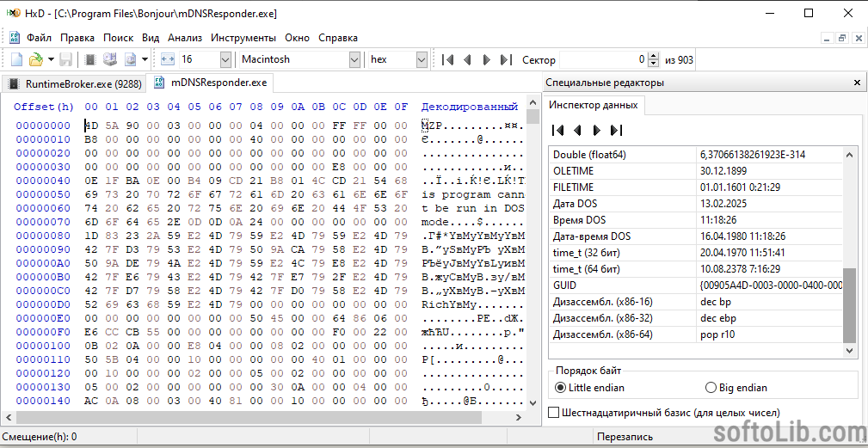Restore the document child window in menu bar

[x=842, y=38]
